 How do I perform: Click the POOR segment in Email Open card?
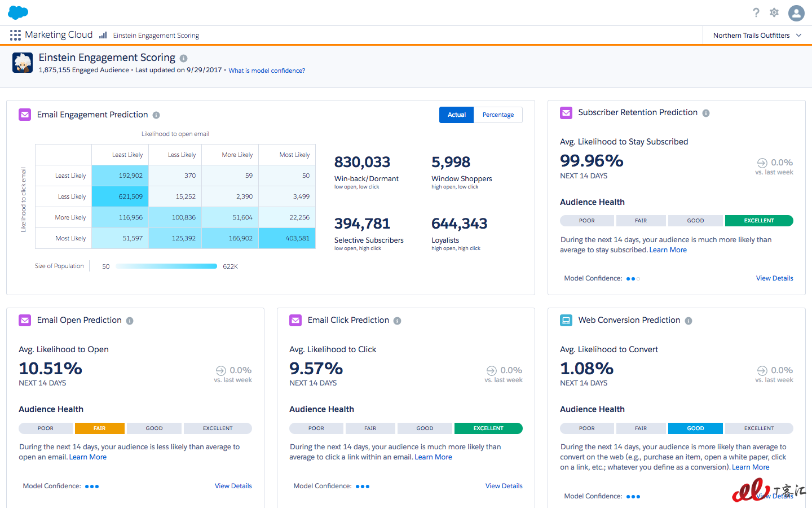pos(46,428)
